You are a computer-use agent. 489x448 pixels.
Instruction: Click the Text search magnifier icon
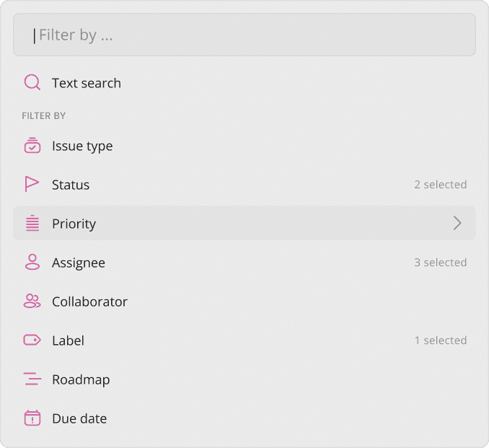click(x=32, y=83)
